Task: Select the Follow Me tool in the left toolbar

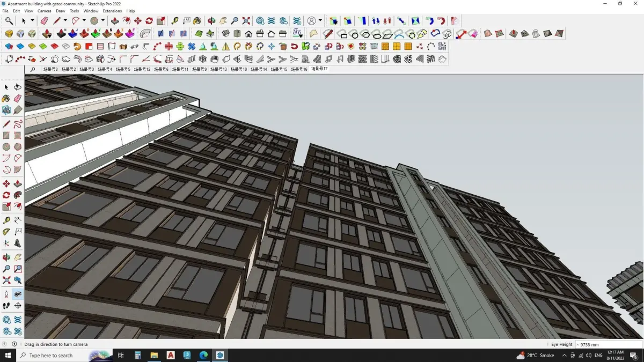Action: click(x=18, y=195)
